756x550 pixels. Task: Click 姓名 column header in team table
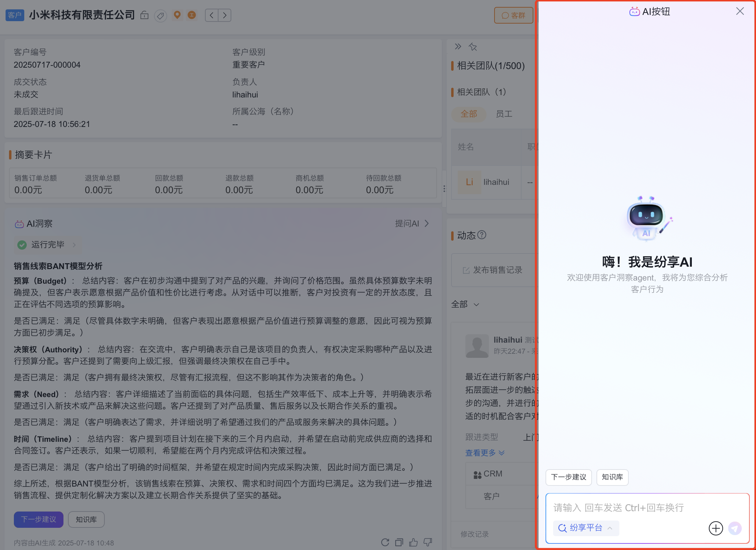pos(466,147)
